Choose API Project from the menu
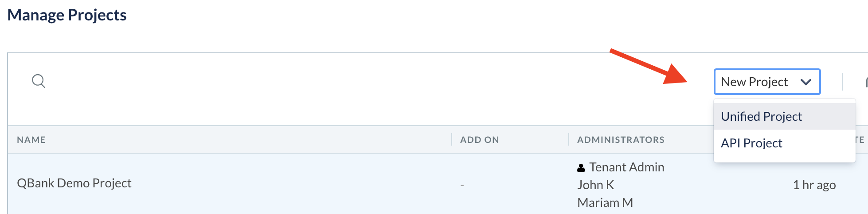868x214 pixels. pyautogui.click(x=784, y=143)
